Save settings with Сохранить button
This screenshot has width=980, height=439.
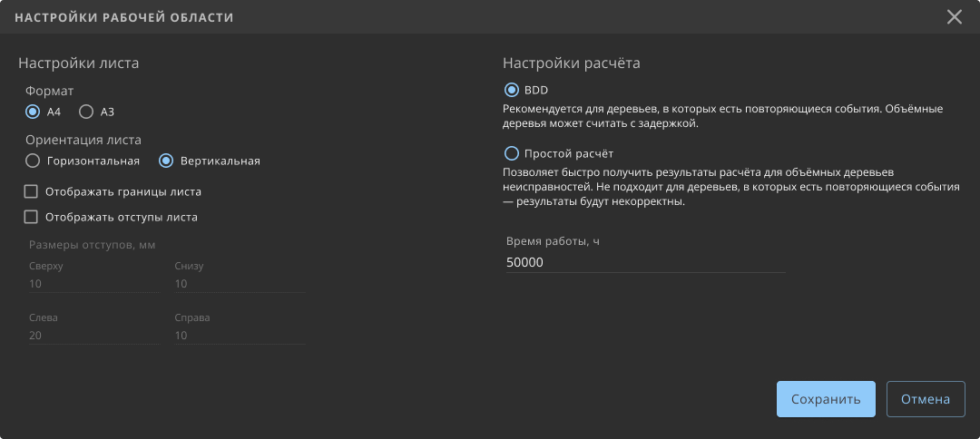pos(826,399)
